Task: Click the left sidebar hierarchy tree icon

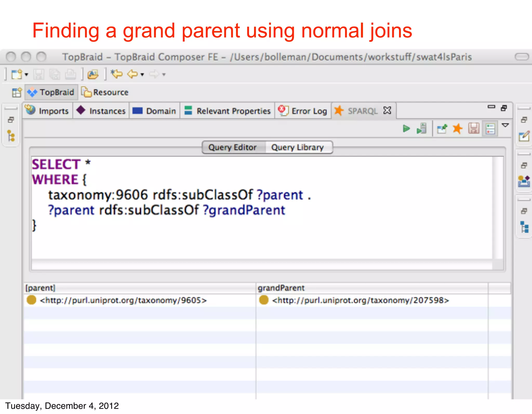Action: click(11, 136)
